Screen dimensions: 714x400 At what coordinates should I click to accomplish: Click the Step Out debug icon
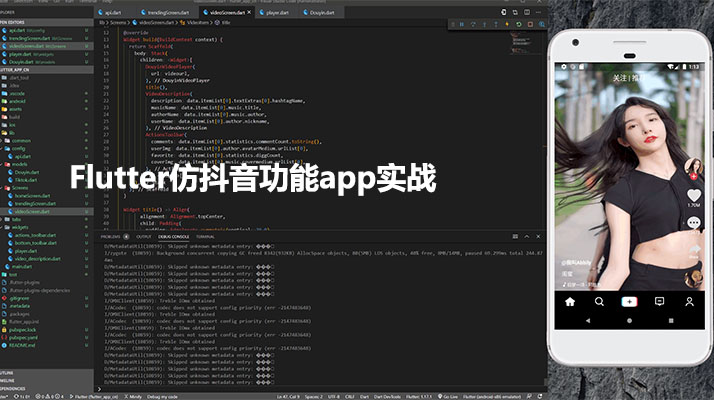495,24
